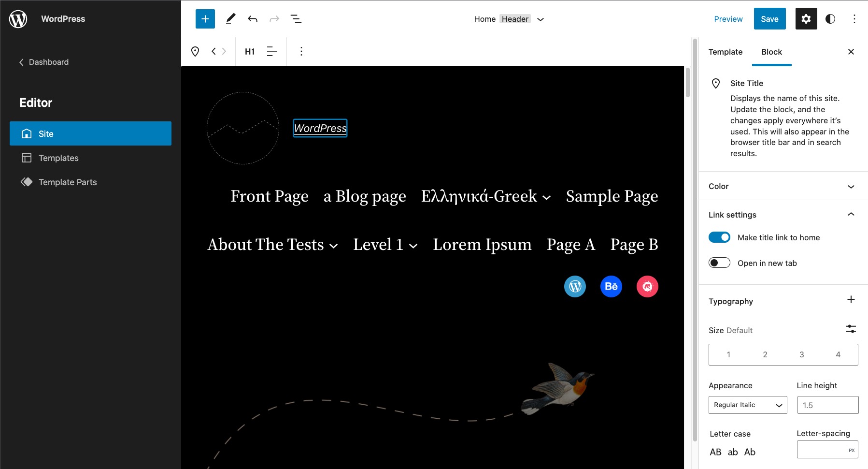Click the Save button
Screen dimensions: 868x469
(769, 18)
